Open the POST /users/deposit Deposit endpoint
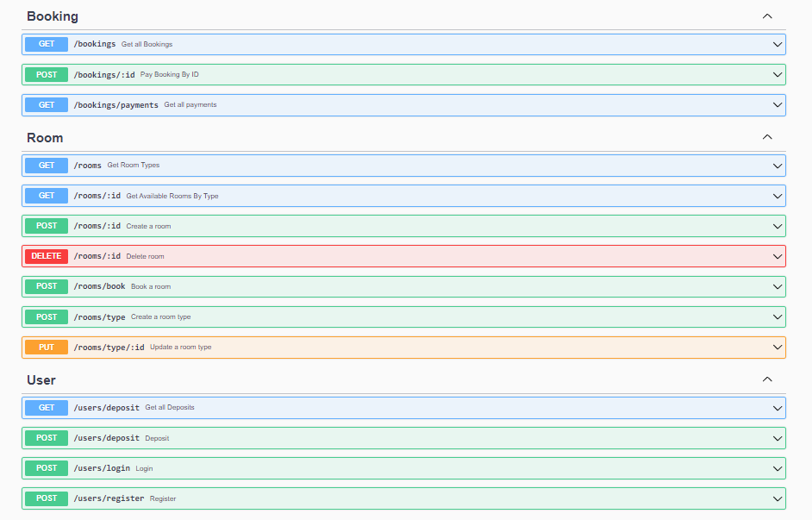Viewport: 812px width, 520px height. click(403, 438)
